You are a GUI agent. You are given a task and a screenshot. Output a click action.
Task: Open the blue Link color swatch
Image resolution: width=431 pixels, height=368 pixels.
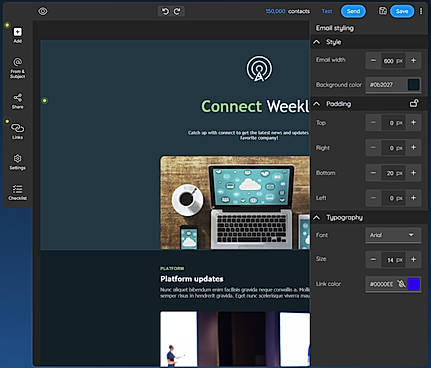[414, 284]
